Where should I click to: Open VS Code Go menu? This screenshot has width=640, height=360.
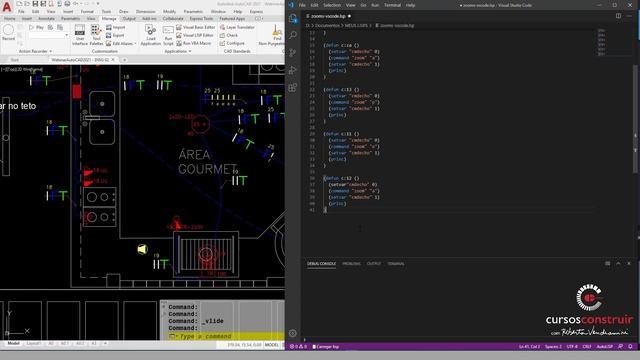[363, 5]
